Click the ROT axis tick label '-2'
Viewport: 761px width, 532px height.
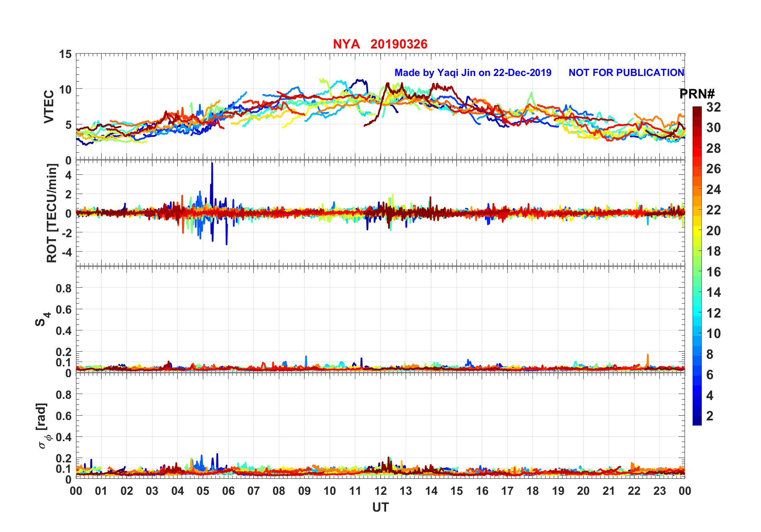coord(66,232)
